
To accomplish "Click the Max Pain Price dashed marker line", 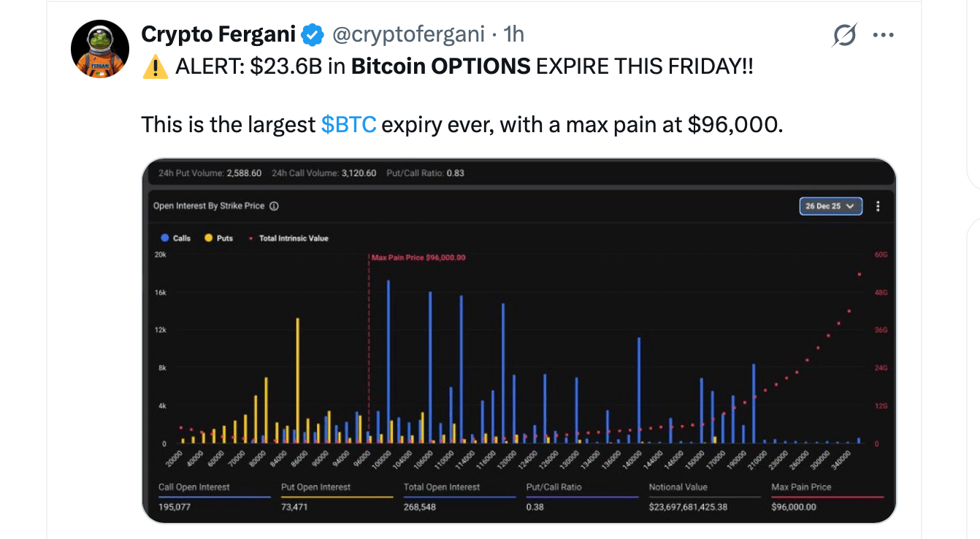I will (x=368, y=351).
